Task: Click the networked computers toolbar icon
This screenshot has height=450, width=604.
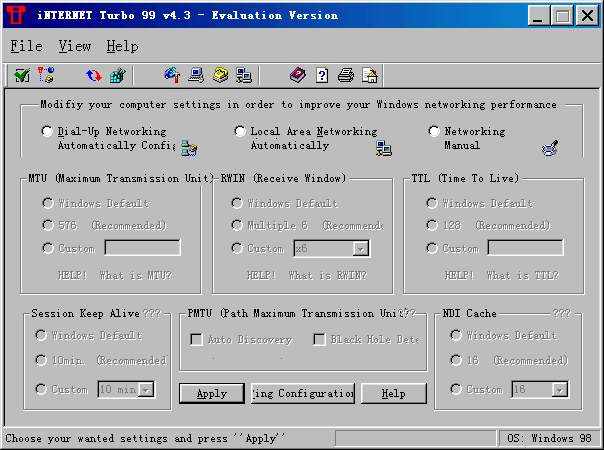Action: [244, 75]
